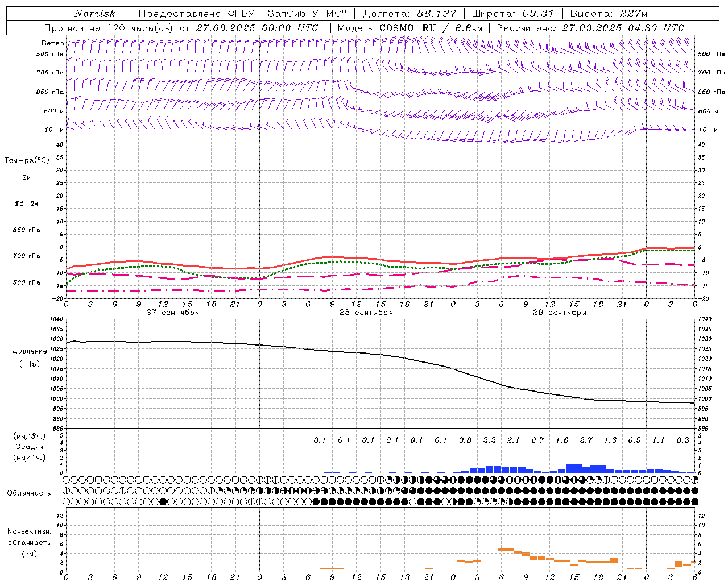This screenshot has width=728, height=582.
Task: Click the Осадки precipitation panel label
Action: click(x=29, y=447)
